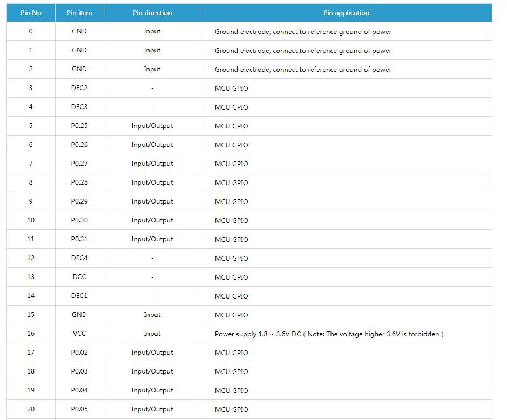Click MCU GPIO in P0.28 row
Image resolution: width=507 pixels, height=420 pixels.
pos(232,182)
